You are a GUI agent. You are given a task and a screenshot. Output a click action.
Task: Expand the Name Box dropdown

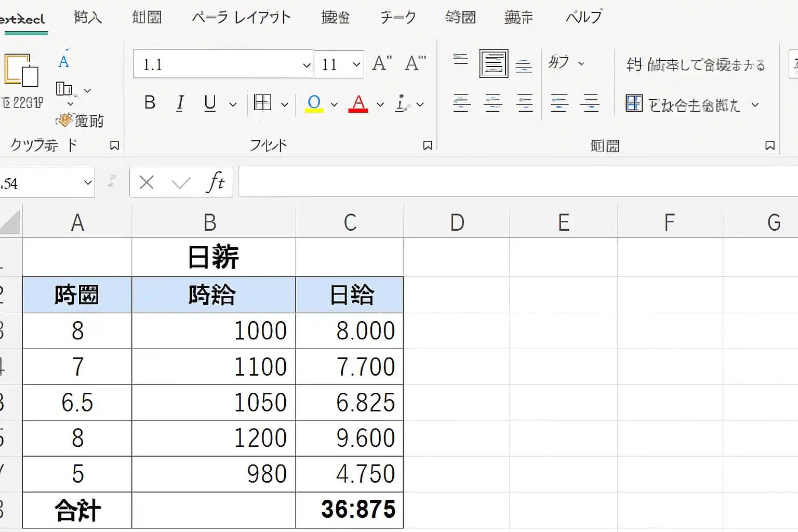click(x=88, y=182)
